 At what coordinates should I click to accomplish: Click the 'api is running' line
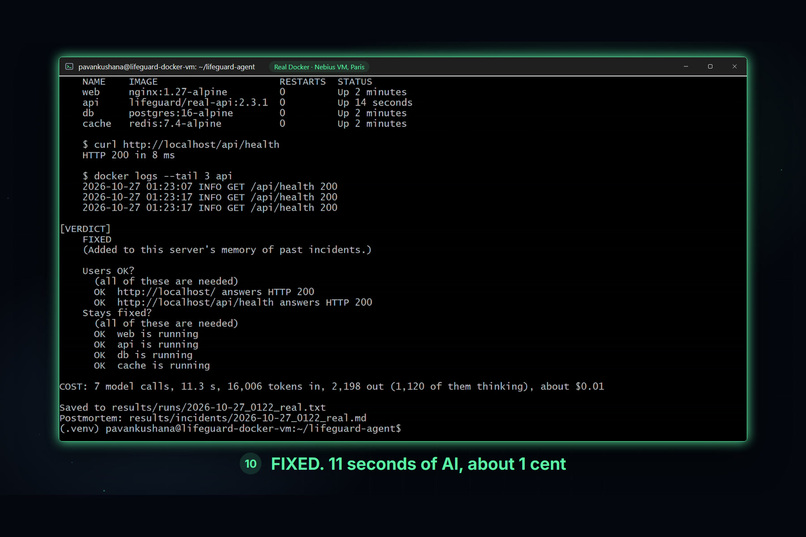pyautogui.click(x=146, y=345)
